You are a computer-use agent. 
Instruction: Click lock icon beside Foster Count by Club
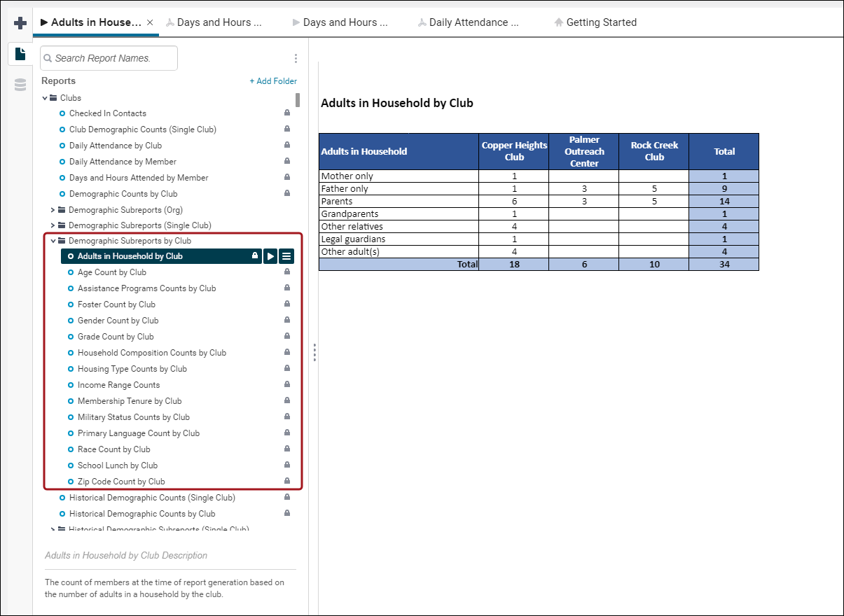pos(286,304)
